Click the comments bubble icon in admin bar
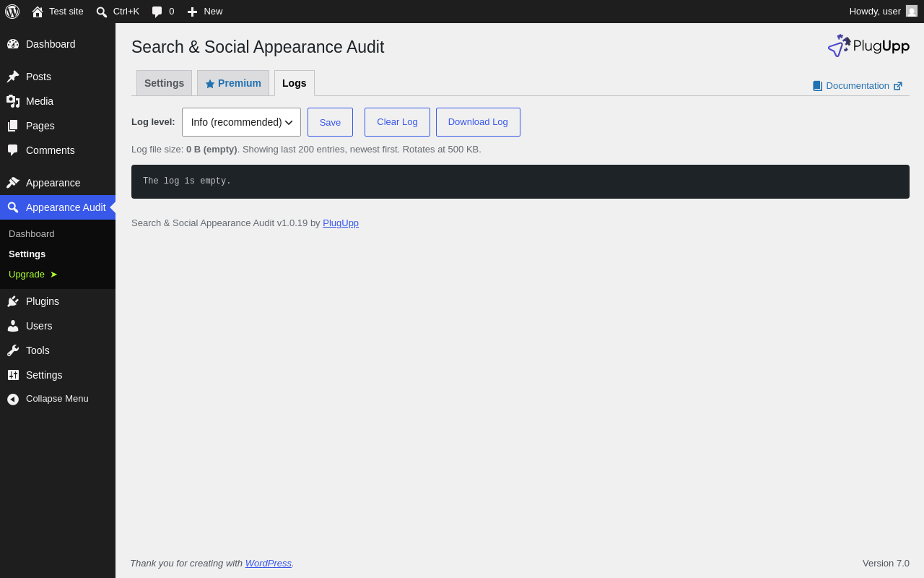Image resolution: width=924 pixels, height=578 pixels. 157,12
